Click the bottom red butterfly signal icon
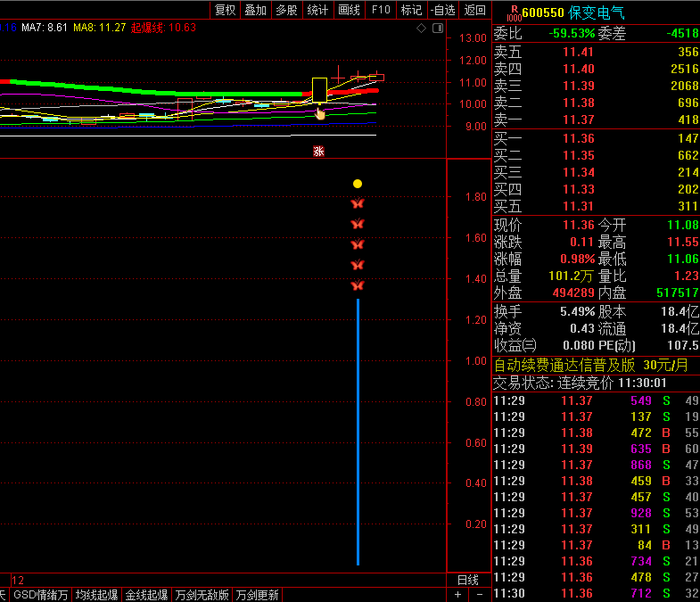700x602 pixels. click(x=358, y=286)
